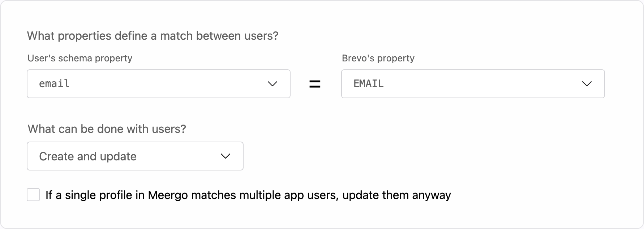This screenshot has height=229, width=644.
Task: Open the User's schema property dropdown
Action: tap(158, 84)
